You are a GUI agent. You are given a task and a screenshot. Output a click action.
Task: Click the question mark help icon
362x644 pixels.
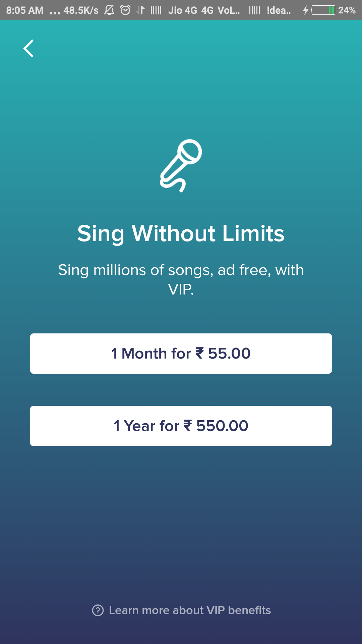pyautogui.click(x=98, y=610)
